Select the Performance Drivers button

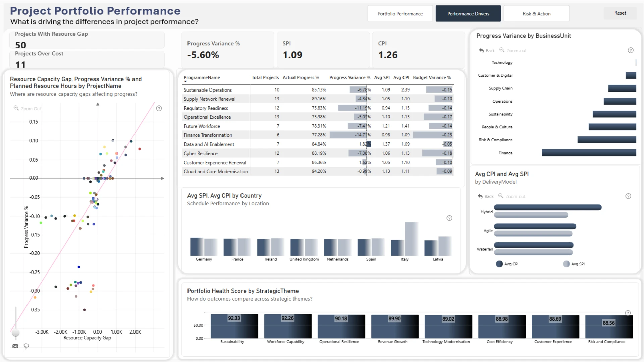[x=468, y=14]
